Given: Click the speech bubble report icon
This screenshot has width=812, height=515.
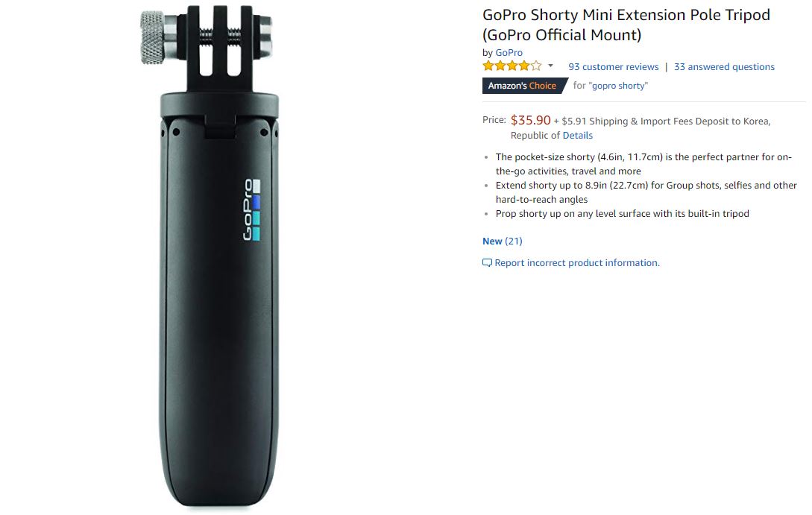Looking at the screenshot, I should tap(487, 263).
